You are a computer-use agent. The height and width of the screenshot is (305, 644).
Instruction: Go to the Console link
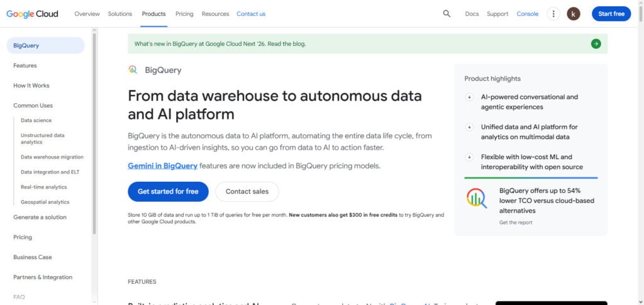(x=528, y=14)
